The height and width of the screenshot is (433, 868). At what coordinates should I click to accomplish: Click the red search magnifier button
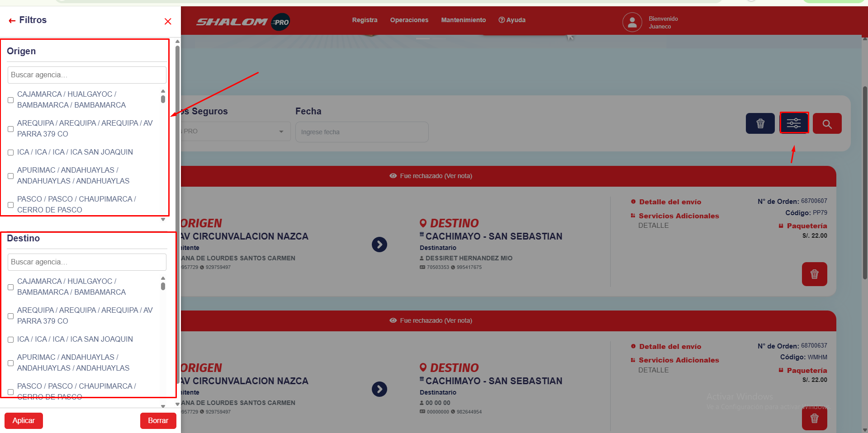827,123
